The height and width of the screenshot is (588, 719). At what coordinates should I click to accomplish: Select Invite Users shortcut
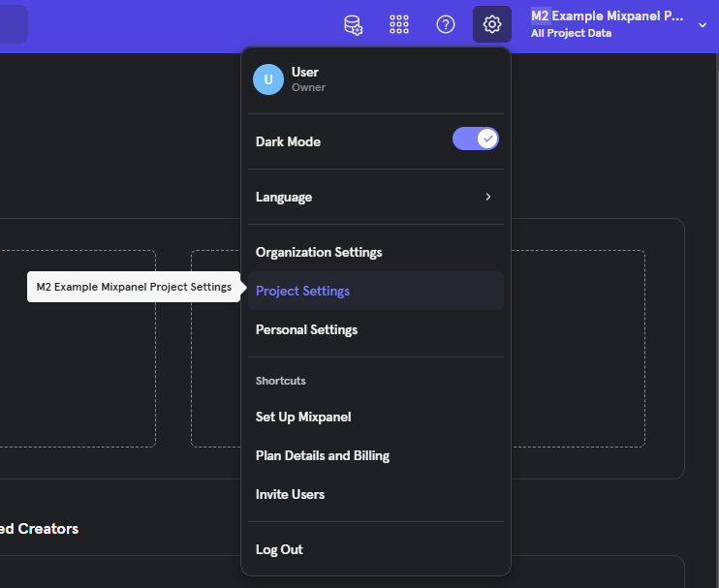point(290,494)
